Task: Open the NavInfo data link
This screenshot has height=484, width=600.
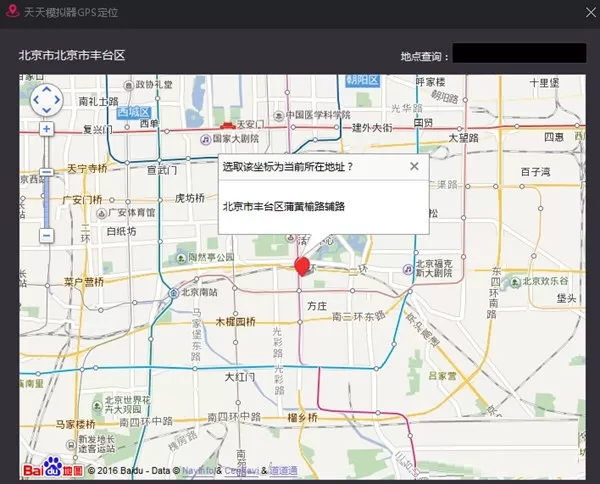Action: click(x=198, y=471)
